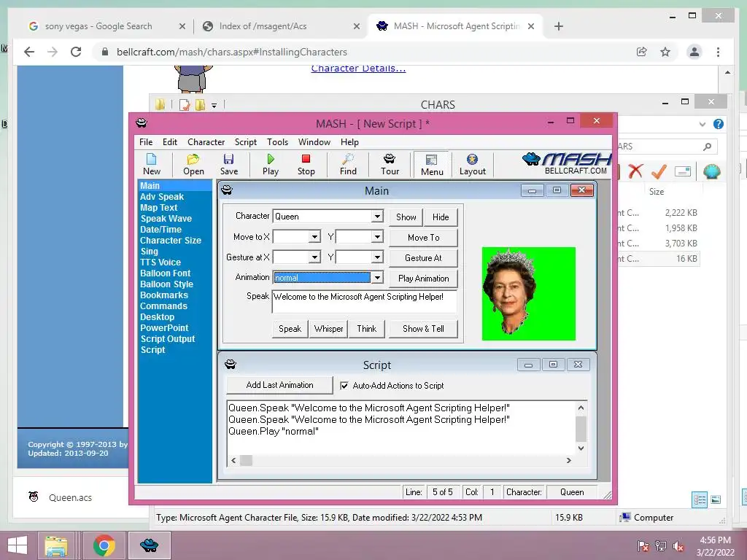
Task: Switch to large icons view in CHARS window
Action: click(716, 499)
